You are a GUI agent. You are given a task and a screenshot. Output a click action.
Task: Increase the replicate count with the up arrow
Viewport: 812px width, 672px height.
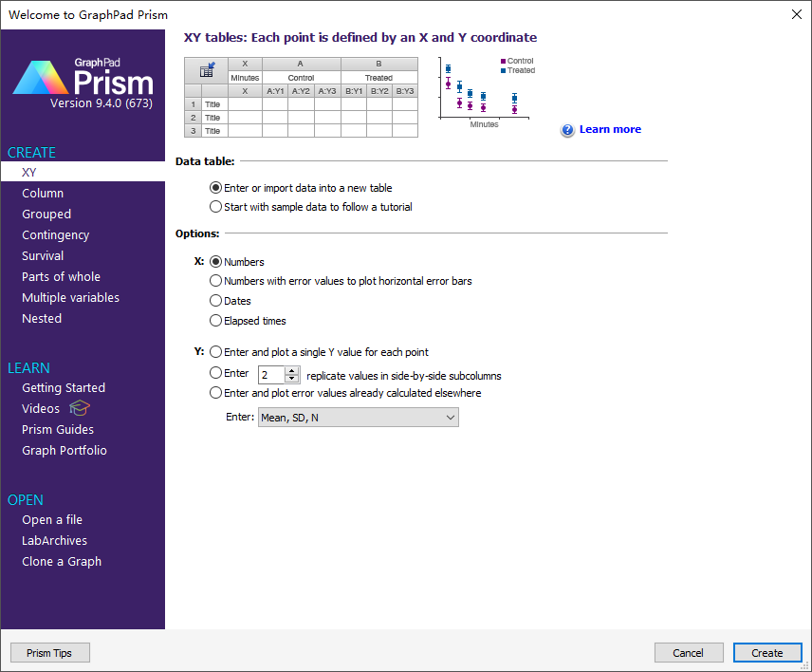tap(292, 370)
